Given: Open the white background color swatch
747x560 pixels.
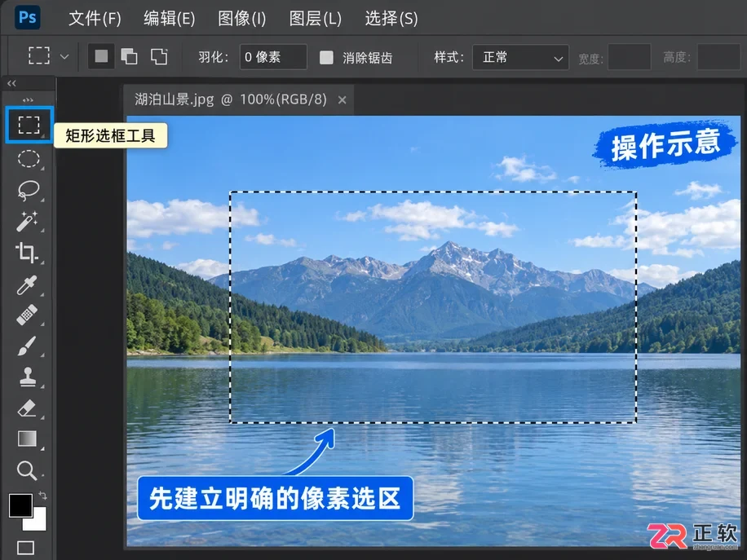Looking at the screenshot, I should pos(38,523).
